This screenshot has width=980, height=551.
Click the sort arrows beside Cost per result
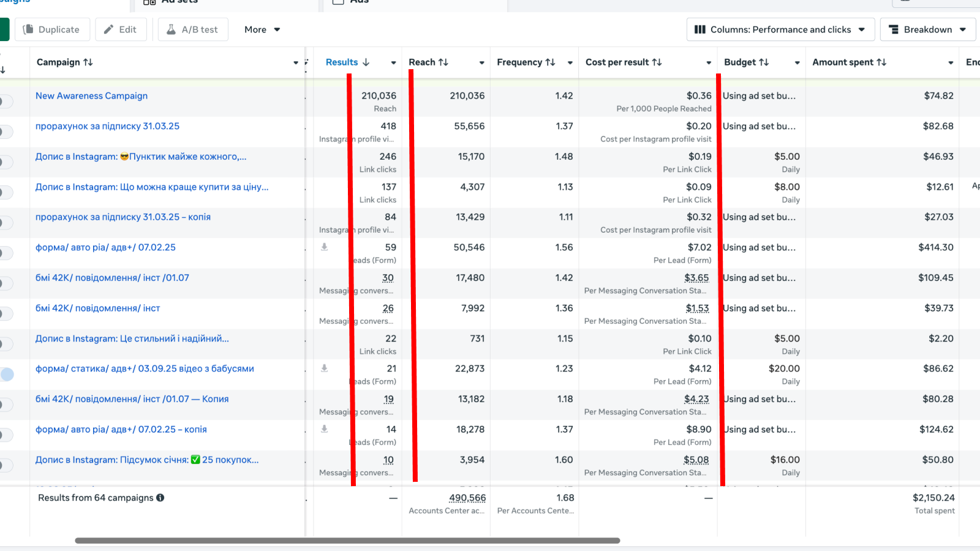pyautogui.click(x=657, y=62)
